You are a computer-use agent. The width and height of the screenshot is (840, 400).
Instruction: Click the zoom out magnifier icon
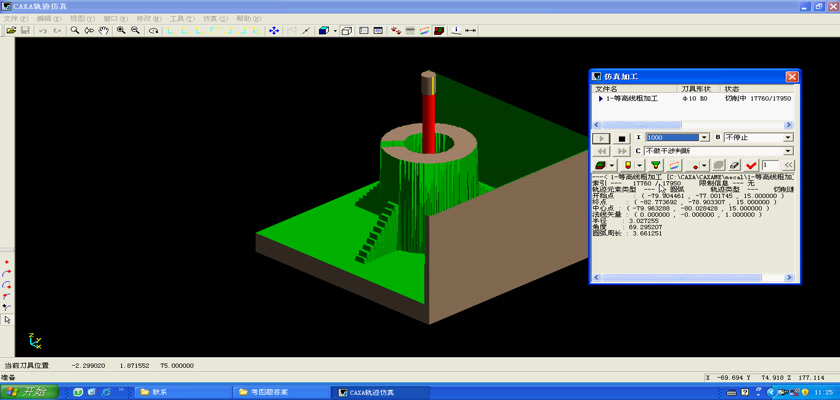[x=136, y=31]
